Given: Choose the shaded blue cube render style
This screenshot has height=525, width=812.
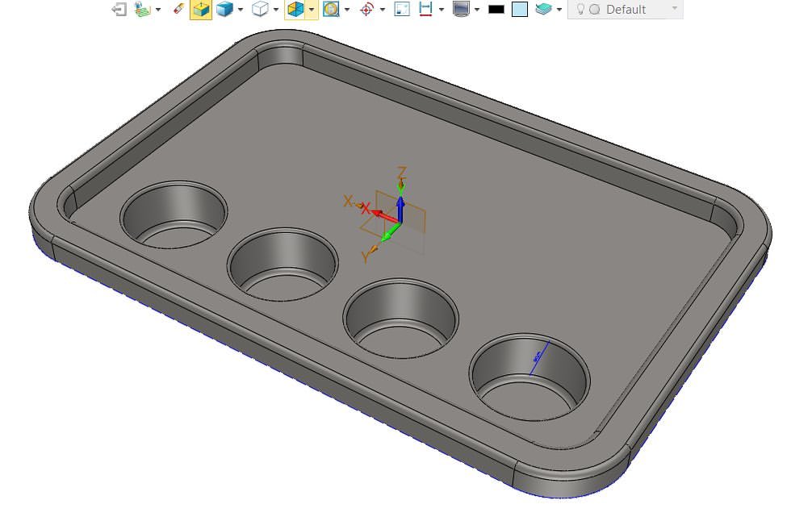Looking at the screenshot, I should click(x=224, y=9).
